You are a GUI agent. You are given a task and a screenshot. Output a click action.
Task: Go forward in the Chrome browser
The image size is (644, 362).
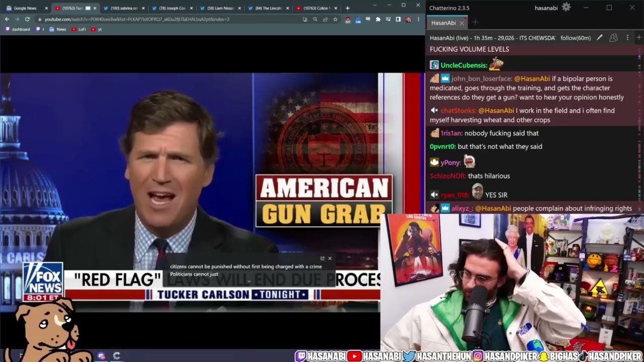pyautogui.click(x=17, y=19)
